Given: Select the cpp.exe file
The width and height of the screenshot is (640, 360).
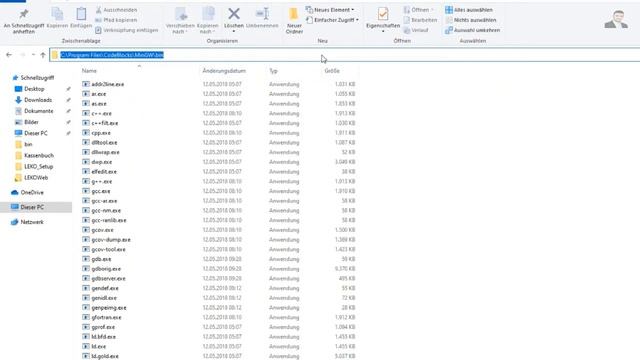Looking at the screenshot, I should click(x=101, y=133).
